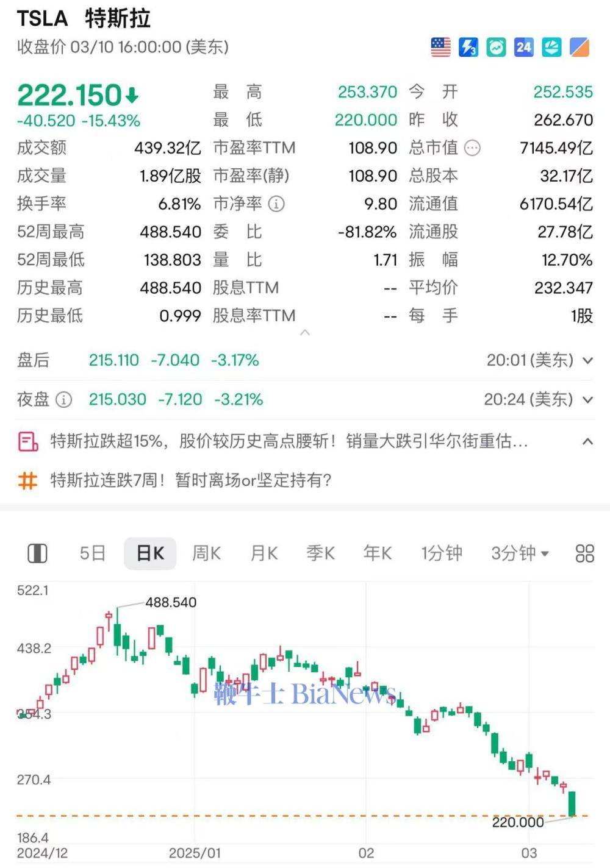Tap the 委比 value -81.82%
Image resolution: width=610 pixels, height=868 pixels.
coord(367,232)
